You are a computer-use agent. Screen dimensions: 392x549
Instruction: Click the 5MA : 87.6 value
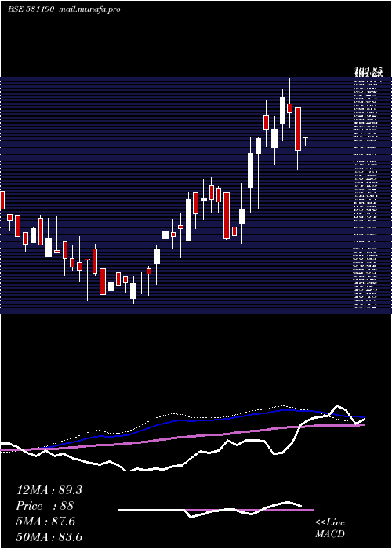(45, 522)
